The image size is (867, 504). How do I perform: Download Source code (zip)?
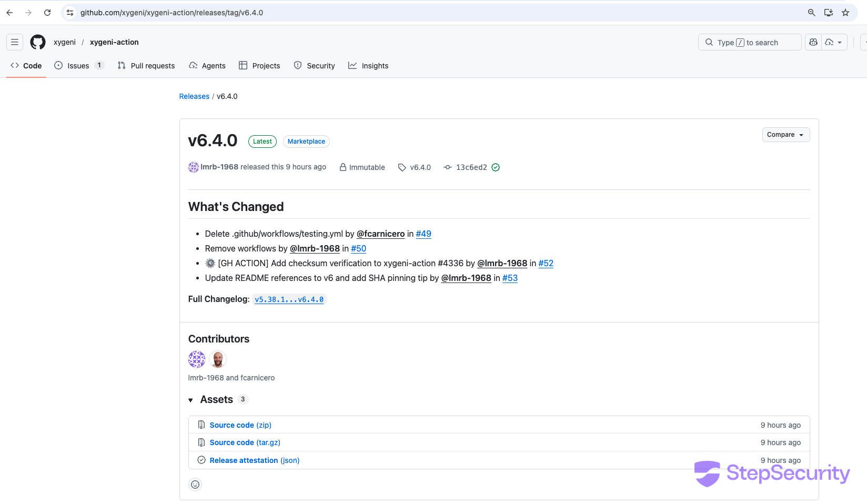click(x=240, y=425)
